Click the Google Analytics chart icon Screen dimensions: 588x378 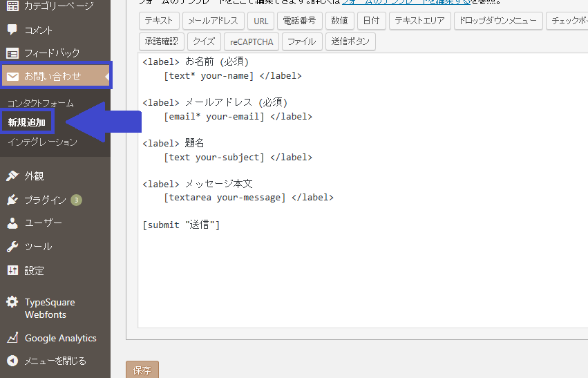coord(12,338)
